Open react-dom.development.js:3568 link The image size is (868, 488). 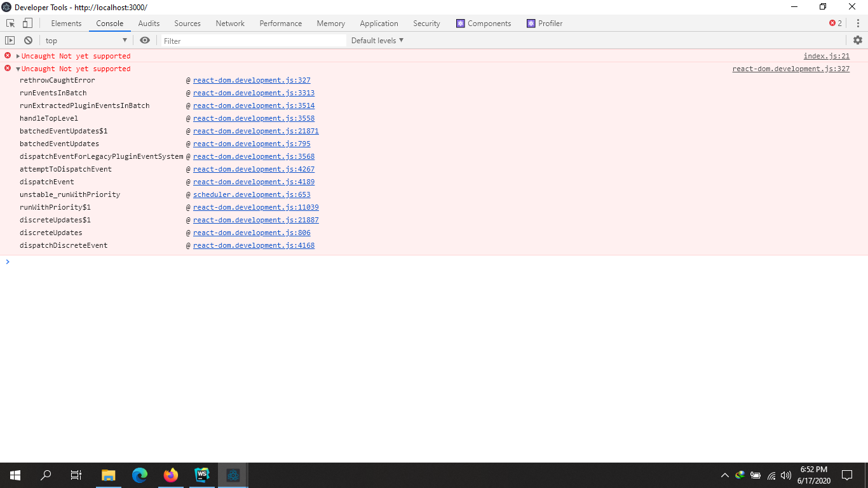[254, 156]
